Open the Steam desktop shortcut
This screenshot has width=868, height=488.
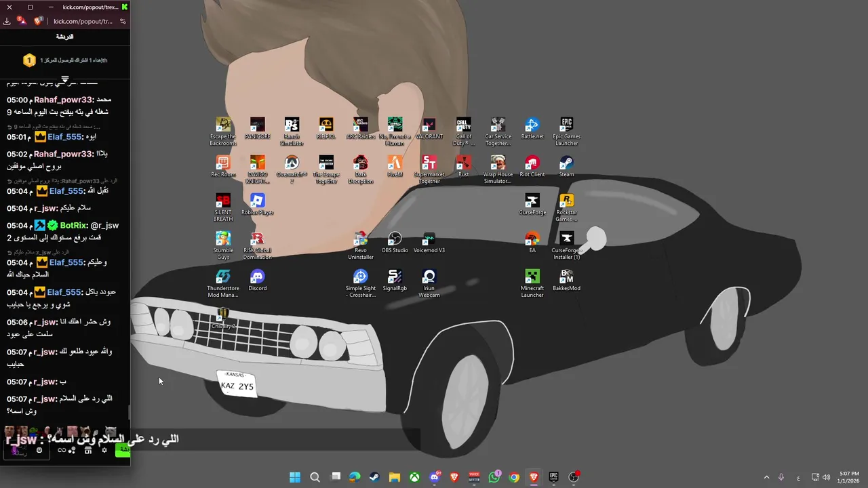(567, 167)
